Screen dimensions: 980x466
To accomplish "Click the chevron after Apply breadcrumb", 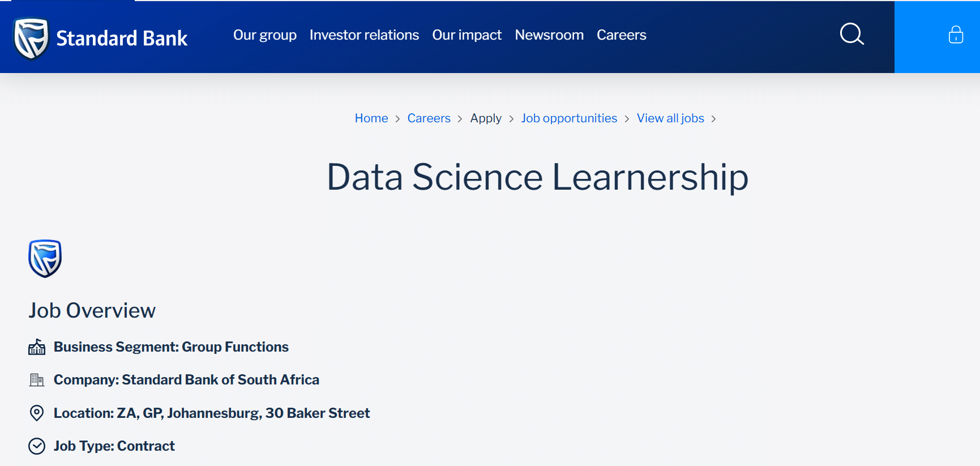I will [x=511, y=119].
